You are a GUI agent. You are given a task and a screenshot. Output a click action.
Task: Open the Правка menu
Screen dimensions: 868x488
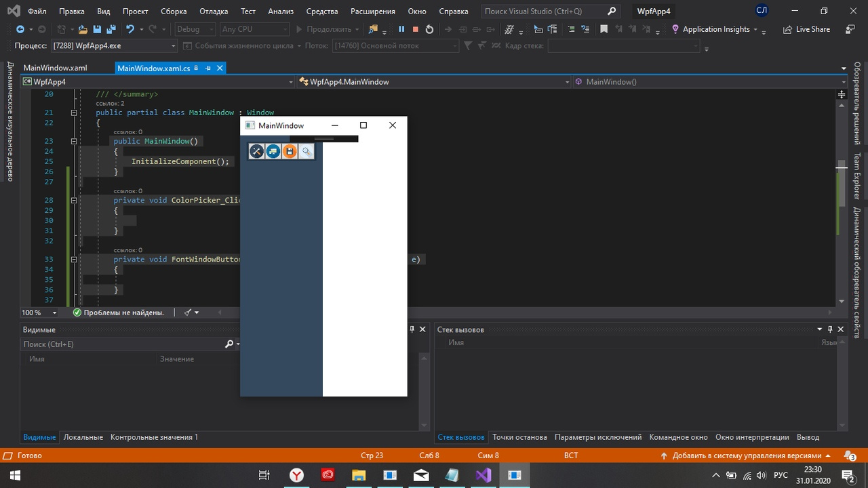pos(72,12)
